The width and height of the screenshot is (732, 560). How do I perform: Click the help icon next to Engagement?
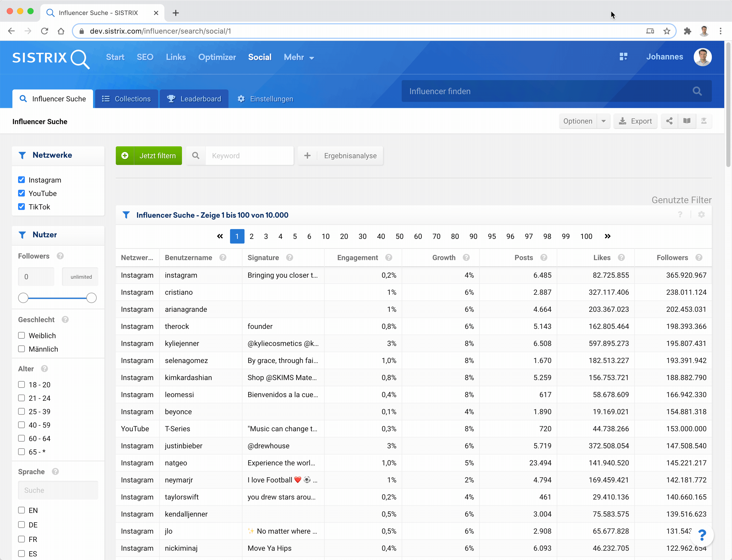click(388, 258)
